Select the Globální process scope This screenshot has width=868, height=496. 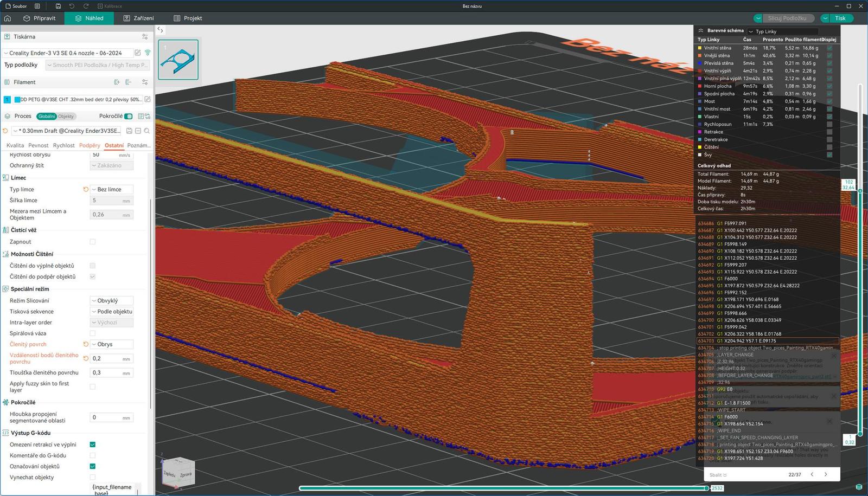(x=47, y=116)
